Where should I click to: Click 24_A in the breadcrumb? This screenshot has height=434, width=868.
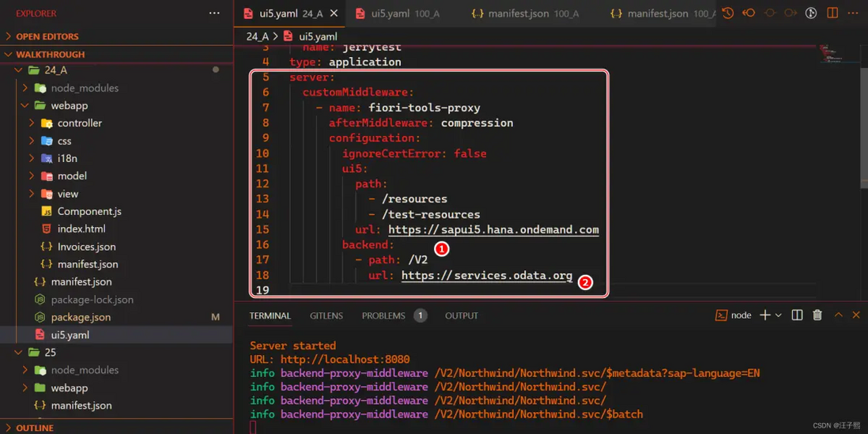point(258,36)
